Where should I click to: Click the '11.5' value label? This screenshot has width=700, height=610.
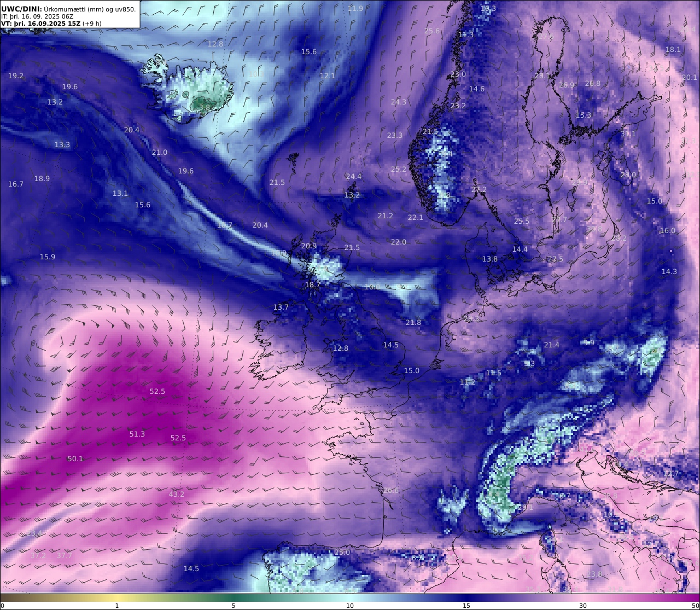coord(494,373)
